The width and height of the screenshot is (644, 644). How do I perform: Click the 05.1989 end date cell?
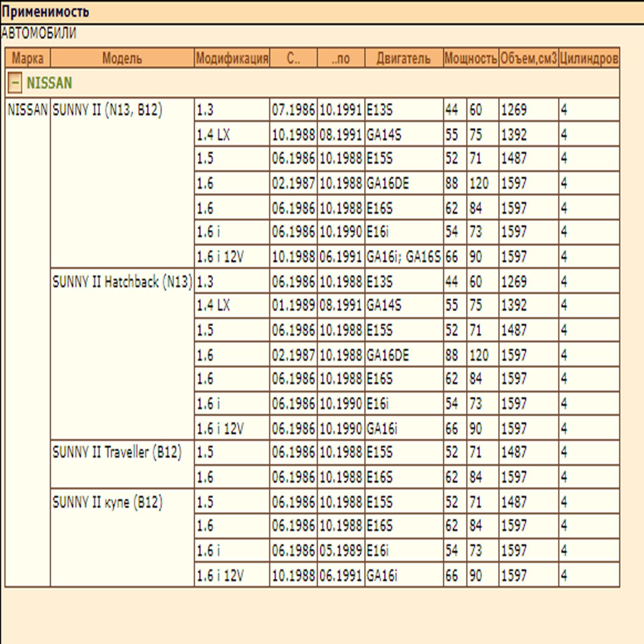341,550
